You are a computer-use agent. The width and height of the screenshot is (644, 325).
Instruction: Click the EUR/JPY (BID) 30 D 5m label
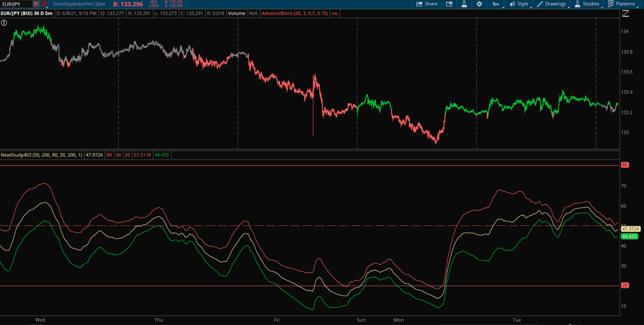(x=27, y=13)
